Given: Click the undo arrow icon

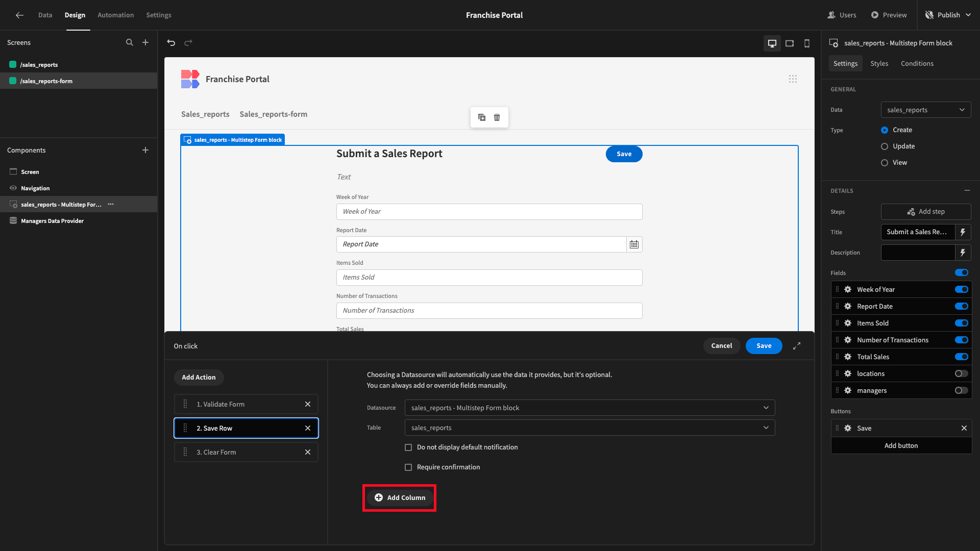Looking at the screenshot, I should (x=171, y=43).
